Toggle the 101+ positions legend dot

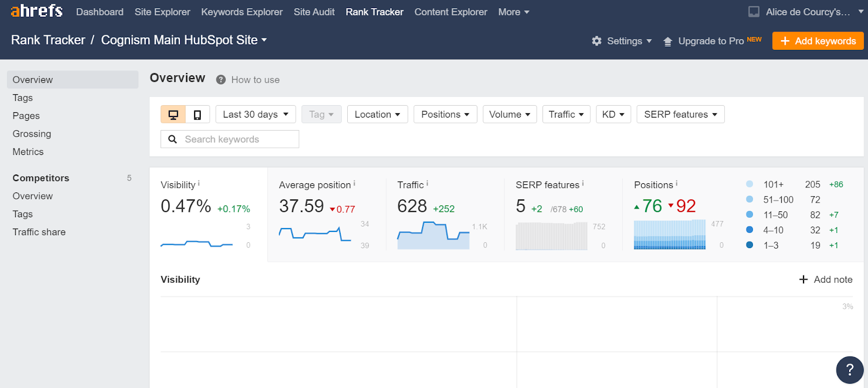[750, 184]
